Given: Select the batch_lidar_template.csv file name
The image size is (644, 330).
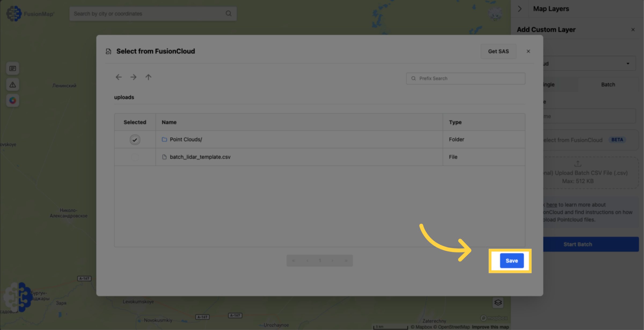Looking at the screenshot, I should [200, 157].
